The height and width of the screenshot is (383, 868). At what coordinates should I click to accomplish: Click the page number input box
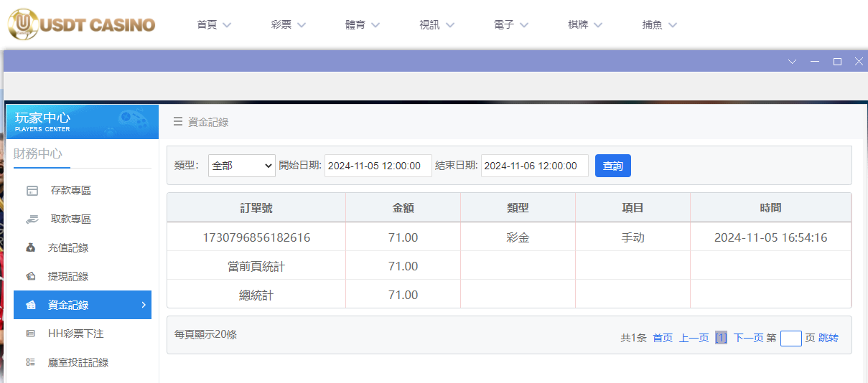click(x=790, y=338)
